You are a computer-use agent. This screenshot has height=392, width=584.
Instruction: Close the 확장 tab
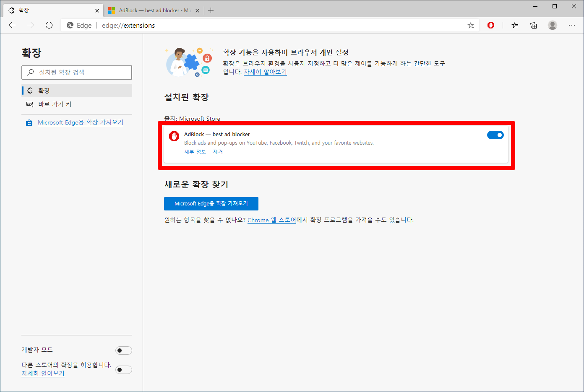[x=97, y=10]
